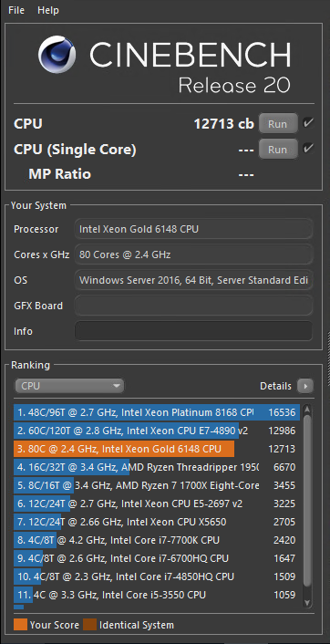Click the 6670 score value
Image resolution: width=330 pixels, height=644 pixels.
284,467
